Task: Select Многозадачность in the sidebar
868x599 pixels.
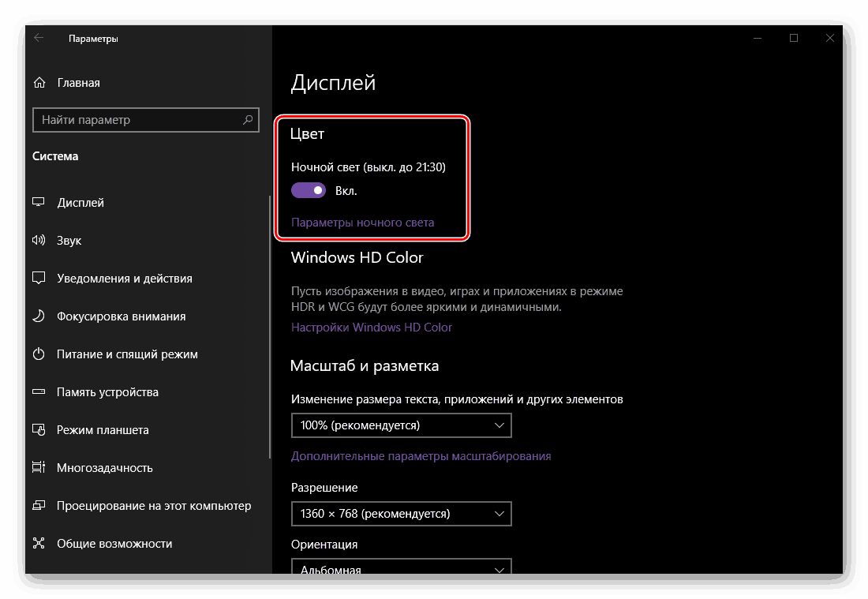Action: (104, 468)
